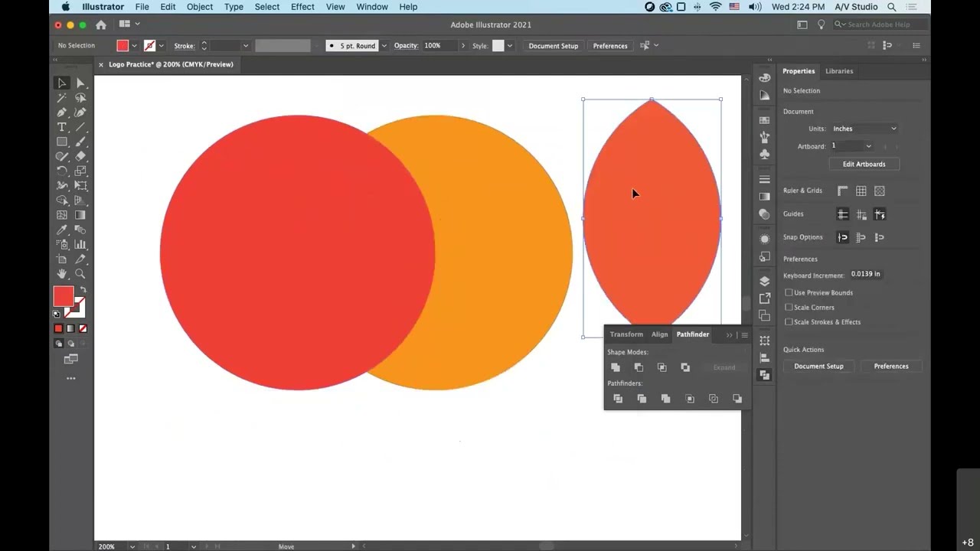980x551 pixels.
Task: Apply the Minus Front shape mode
Action: pyautogui.click(x=639, y=367)
